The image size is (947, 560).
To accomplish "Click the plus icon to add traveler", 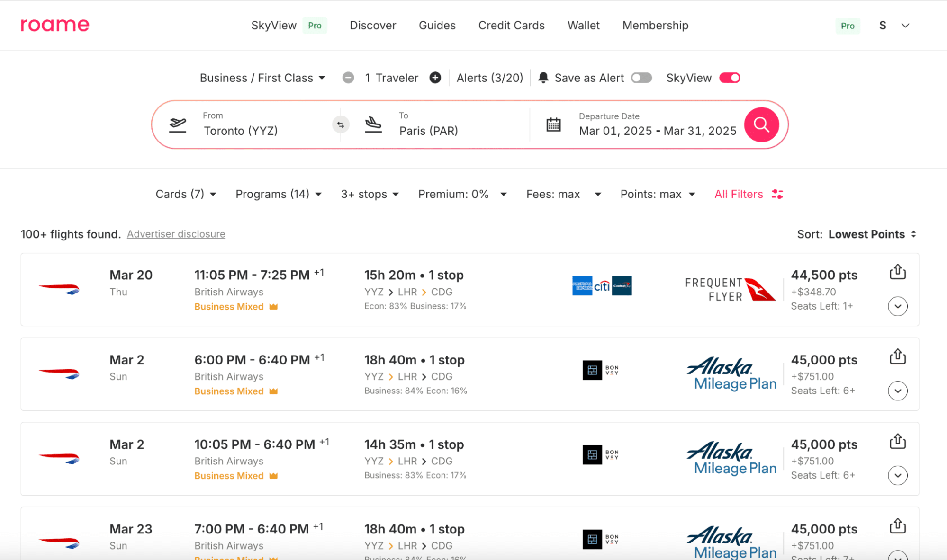I will (x=435, y=78).
